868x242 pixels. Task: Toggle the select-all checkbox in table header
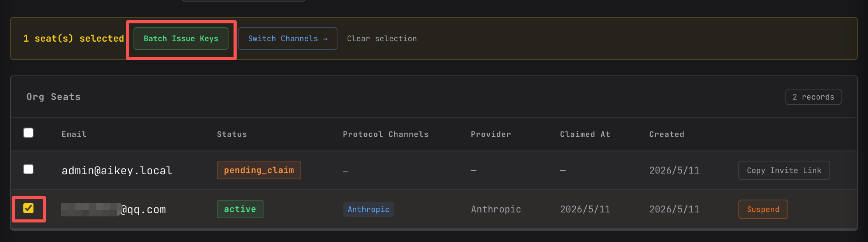[x=28, y=133]
